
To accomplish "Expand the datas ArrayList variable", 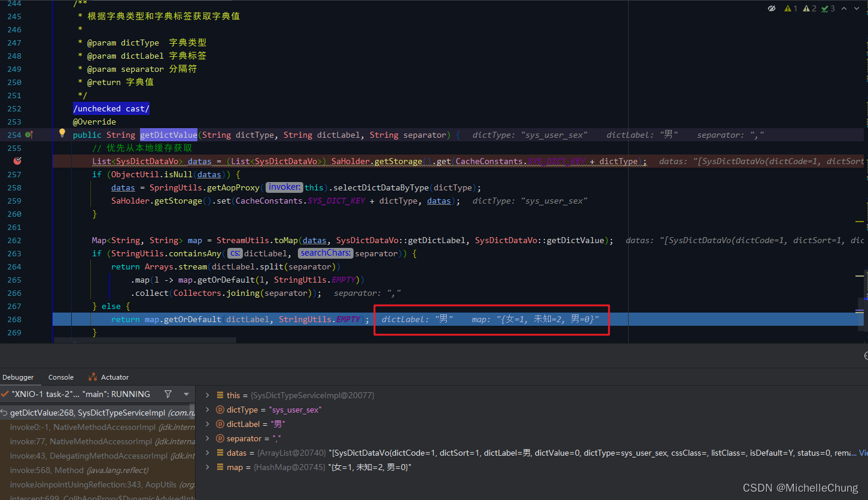I will point(206,453).
